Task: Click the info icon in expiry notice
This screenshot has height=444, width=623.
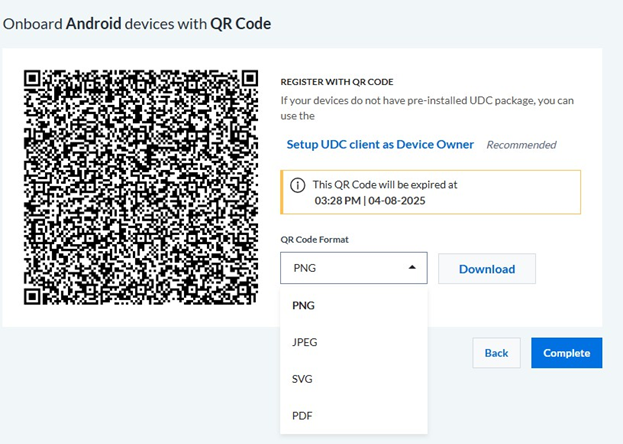Action: [x=297, y=185]
